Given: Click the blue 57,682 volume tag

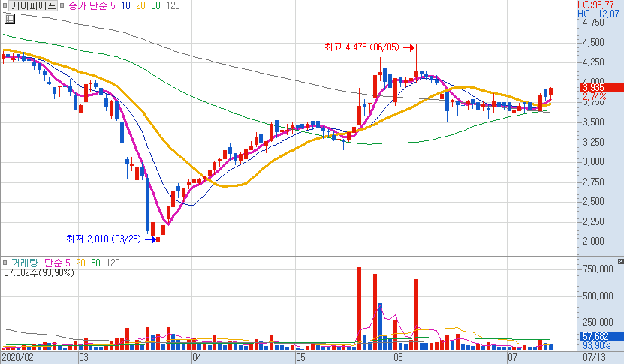Looking at the screenshot, I should 601,336.
